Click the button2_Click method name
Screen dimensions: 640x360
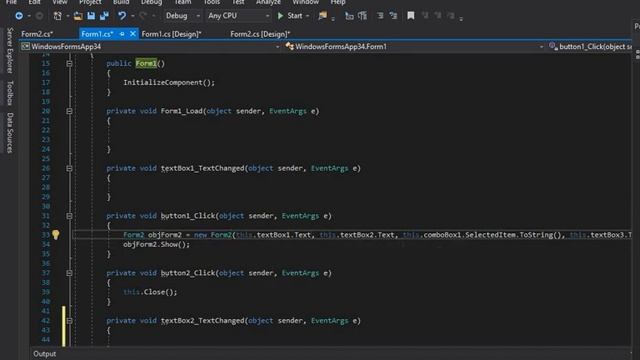coord(188,273)
